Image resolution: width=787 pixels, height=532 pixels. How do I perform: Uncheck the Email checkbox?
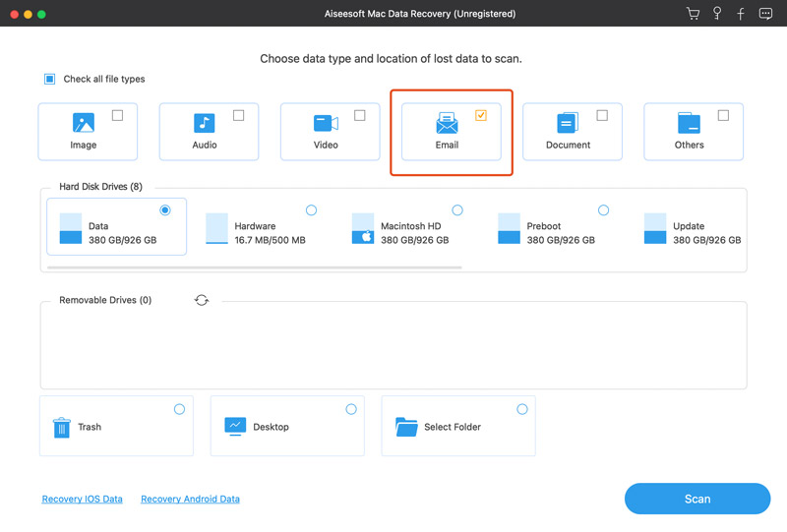click(x=481, y=115)
